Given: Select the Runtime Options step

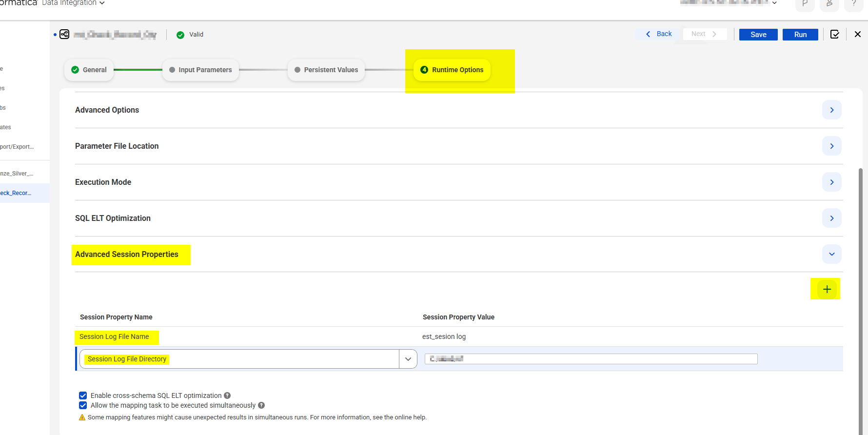Looking at the screenshot, I should (x=452, y=70).
